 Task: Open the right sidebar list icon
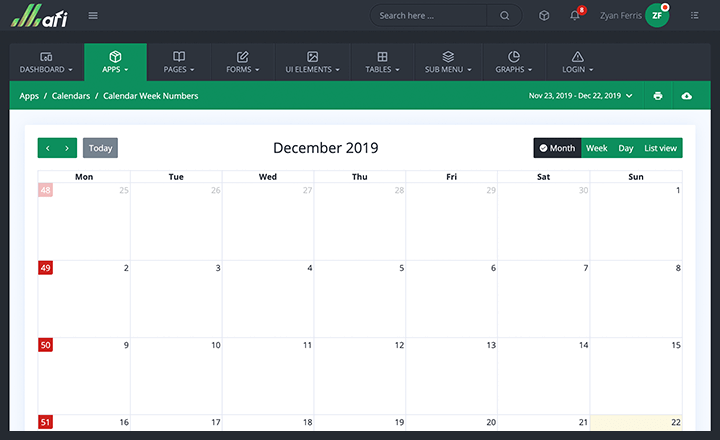(x=695, y=16)
